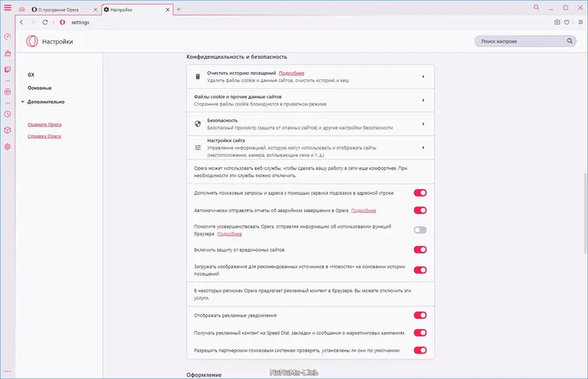Viewport: 588px width, 379px height.
Task: Open the GX Control speedometer icon in sidebar
Action: (x=7, y=36)
